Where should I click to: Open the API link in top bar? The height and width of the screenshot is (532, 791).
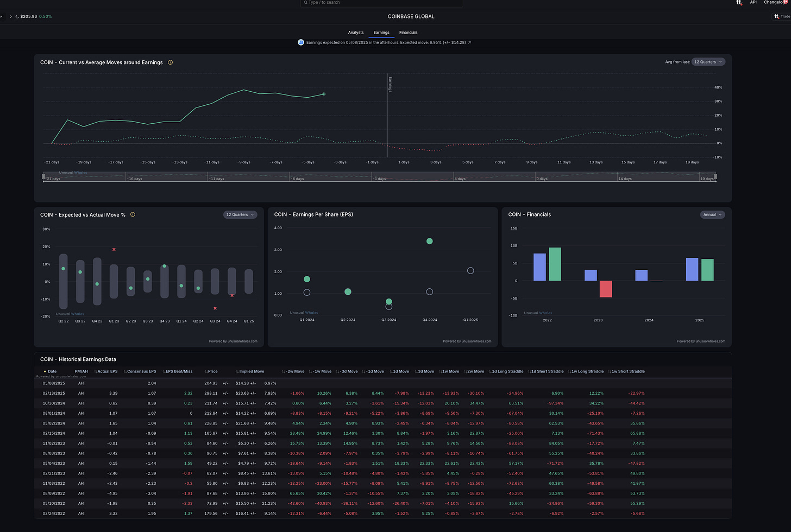tap(754, 2)
